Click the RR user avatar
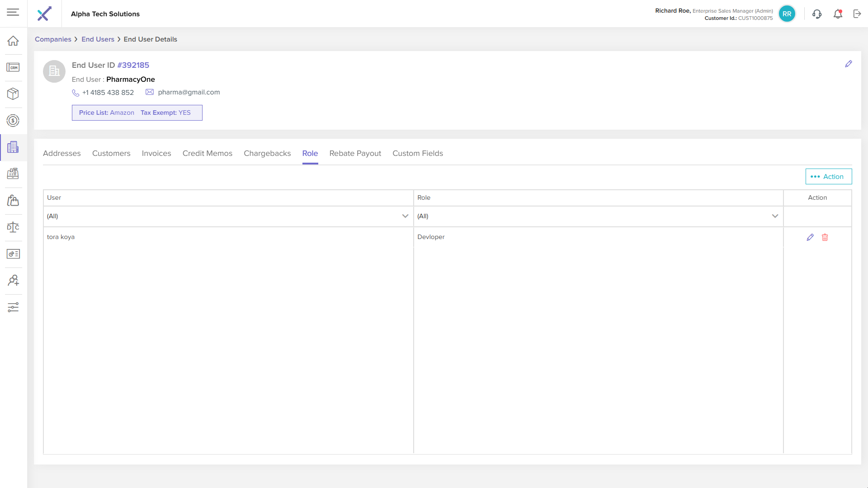Viewport: 868px width, 488px height. tap(787, 14)
